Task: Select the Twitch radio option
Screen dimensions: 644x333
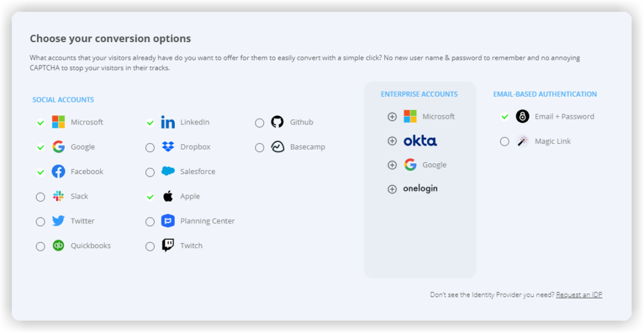Action: click(x=150, y=246)
